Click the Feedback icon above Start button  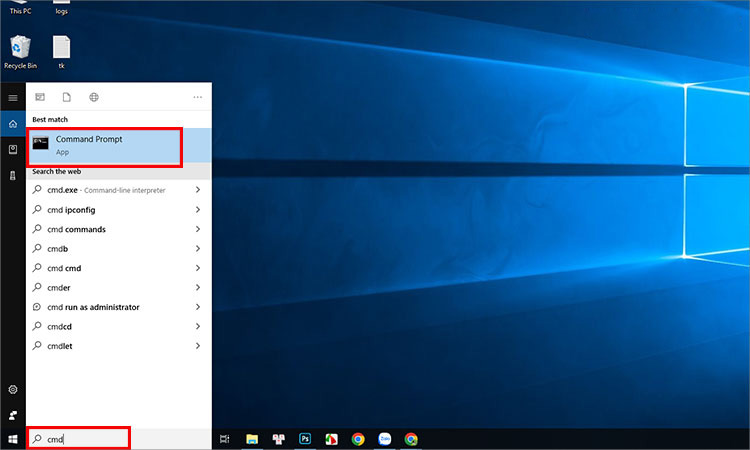(x=13, y=415)
